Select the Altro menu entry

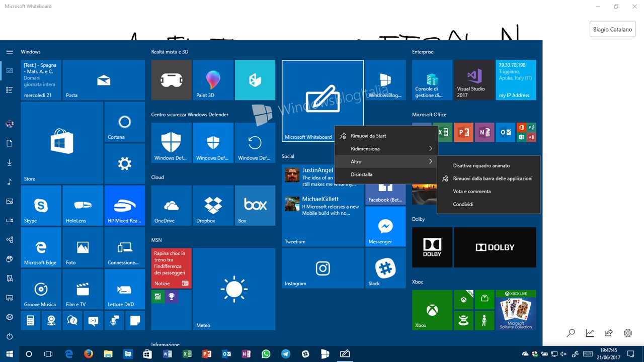pos(386,161)
